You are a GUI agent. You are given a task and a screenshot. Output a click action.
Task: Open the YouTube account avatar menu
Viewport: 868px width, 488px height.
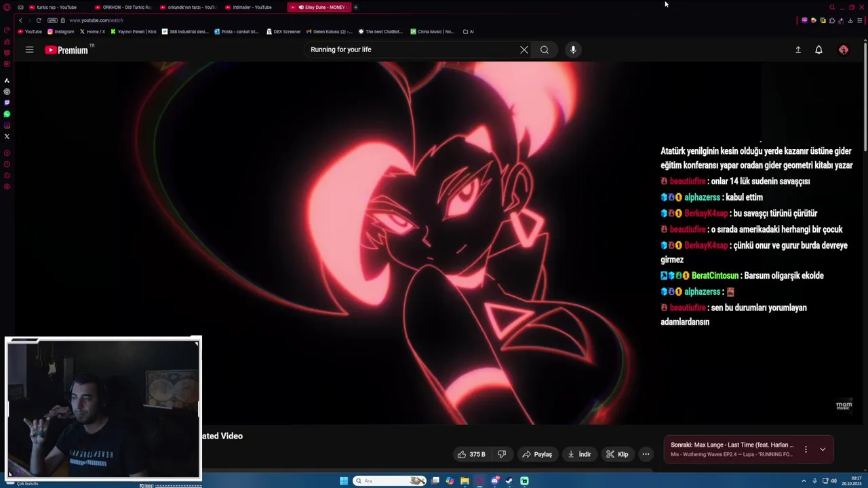tap(844, 49)
